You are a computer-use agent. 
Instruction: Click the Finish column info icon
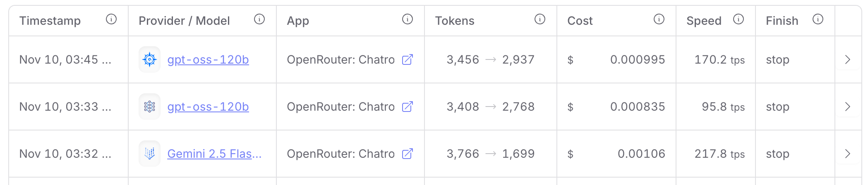[818, 19]
